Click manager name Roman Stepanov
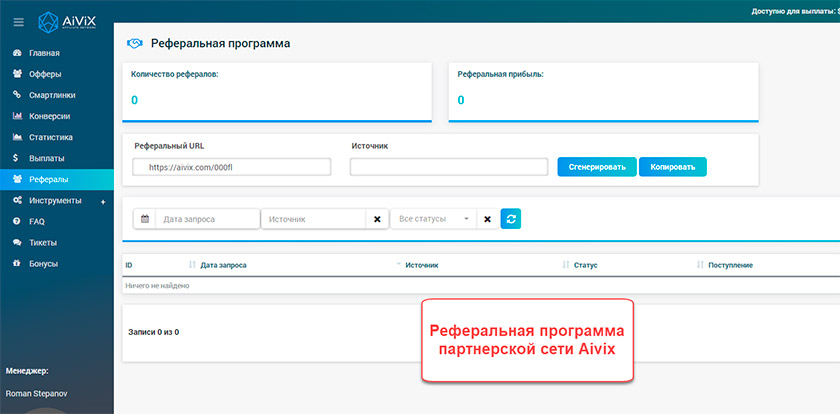Screen dimensions: 840x414 coord(36,393)
